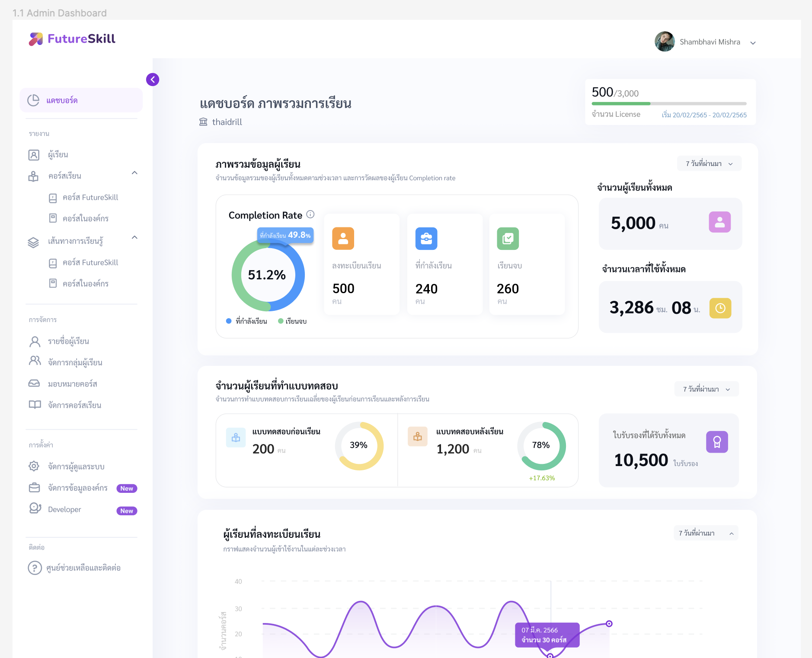This screenshot has height=658, width=812.
Task: Click the layers icon for เส้นทางการเรียนรู้
Action: pyautogui.click(x=33, y=242)
